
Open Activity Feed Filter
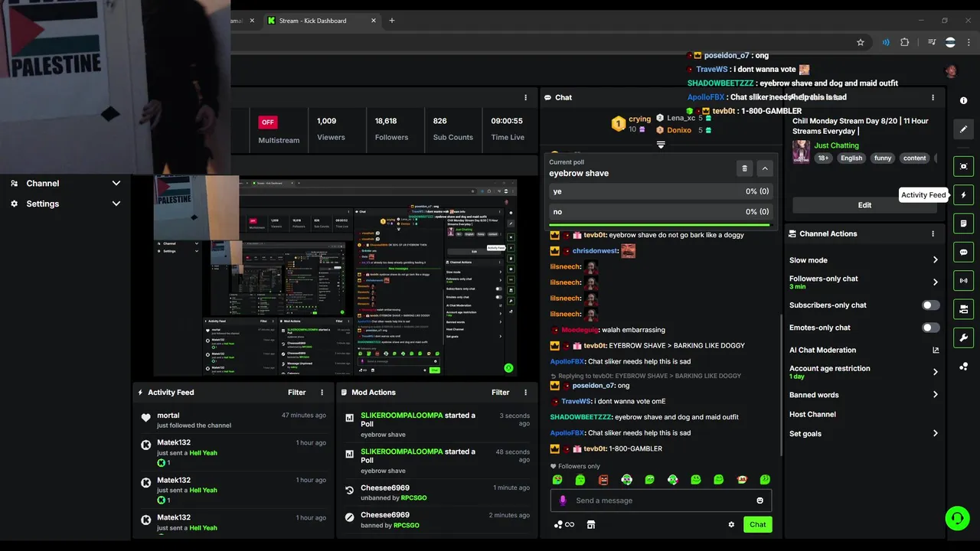[297, 393]
